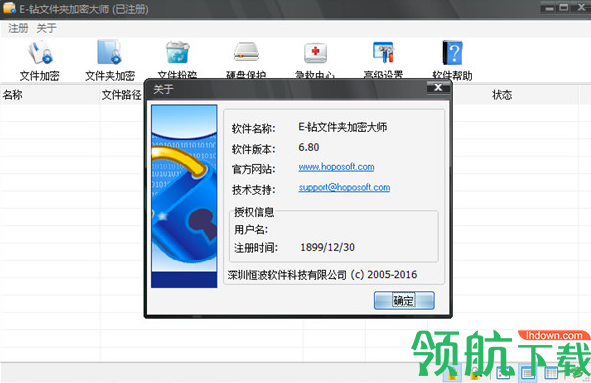The width and height of the screenshot is (591, 383).
Task: Visit the www.hoposoft.com website link
Action: tap(336, 167)
